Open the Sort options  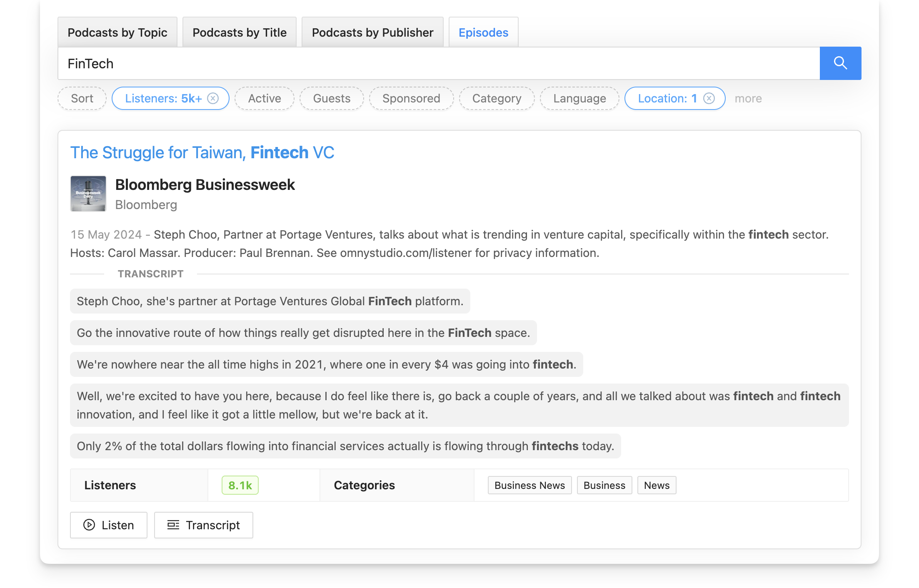pyautogui.click(x=82, y=98)
